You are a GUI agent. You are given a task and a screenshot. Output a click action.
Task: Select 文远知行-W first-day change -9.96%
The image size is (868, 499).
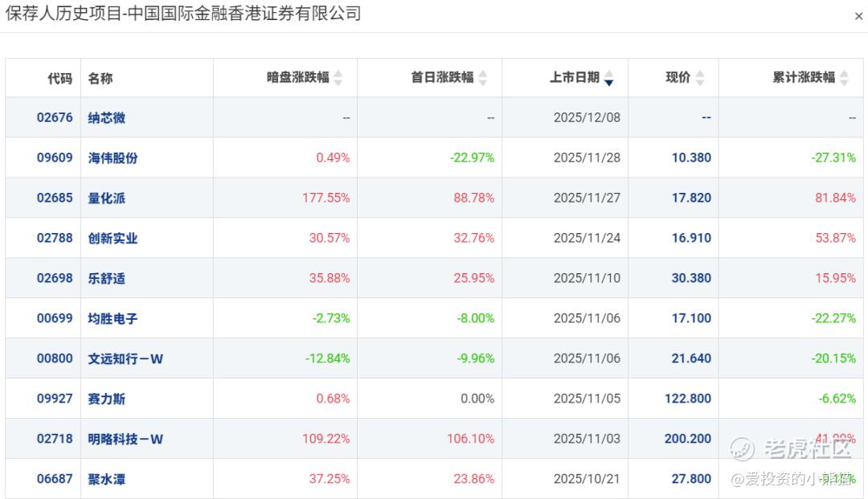pyautogui.click(x=476, y=358)
